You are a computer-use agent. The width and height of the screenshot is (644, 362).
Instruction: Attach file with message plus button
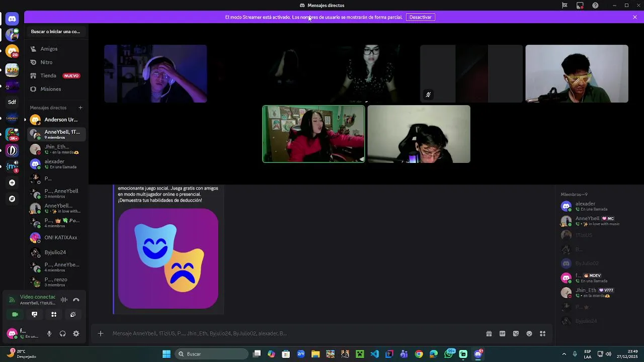(x=101, y=333)
